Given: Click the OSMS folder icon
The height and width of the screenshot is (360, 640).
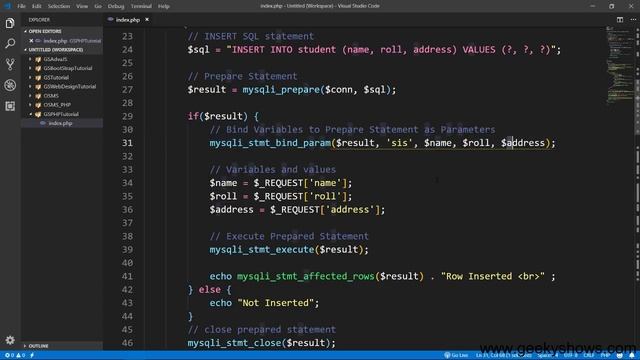Looking at the screenshot, I should click(x=38, y=96).
